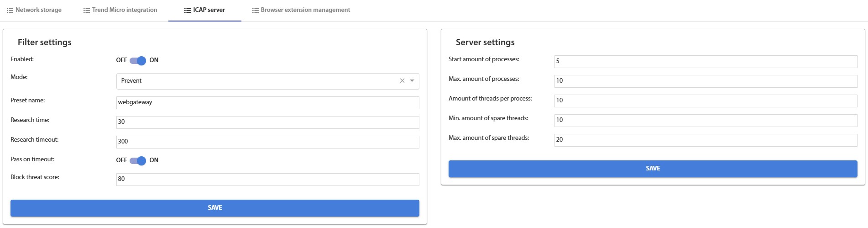Image resolution: width=868 pixels, height=228 pixels.
Task: Click ON label of Pass on timeout
Action: (154, 160)
